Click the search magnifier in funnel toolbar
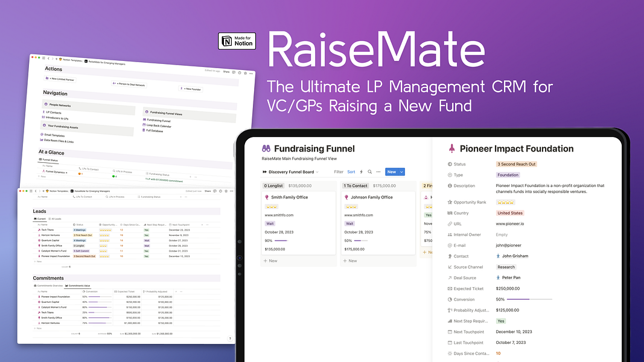Viewport: 644px width, 362px height. click(369, 172)
